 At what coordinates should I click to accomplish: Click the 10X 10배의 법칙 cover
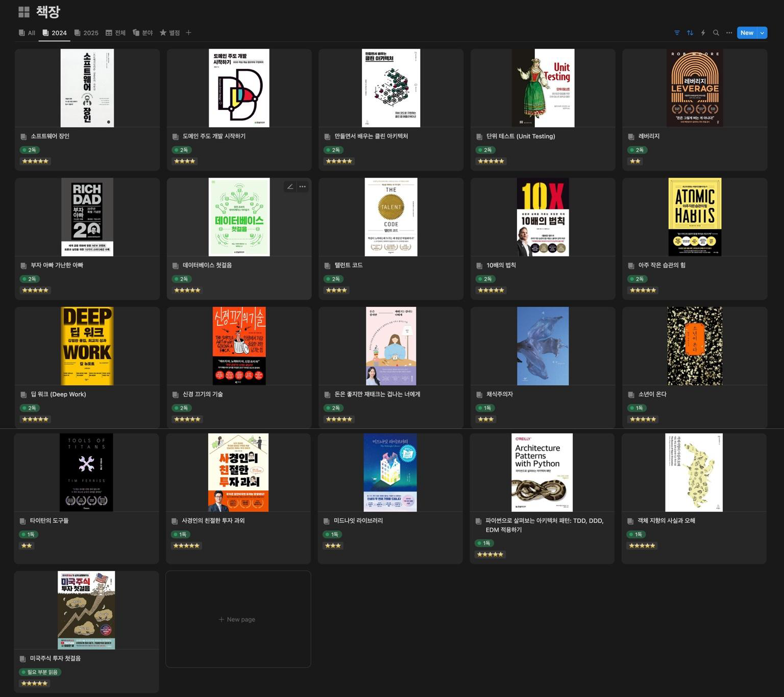[x=543, y=217]
